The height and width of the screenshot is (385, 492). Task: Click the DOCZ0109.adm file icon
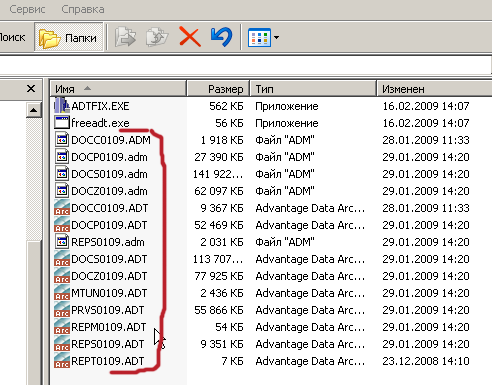click(62, 191)
